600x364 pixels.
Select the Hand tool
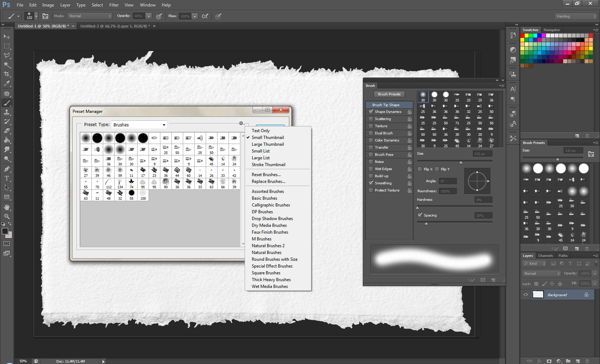[7, 207]
